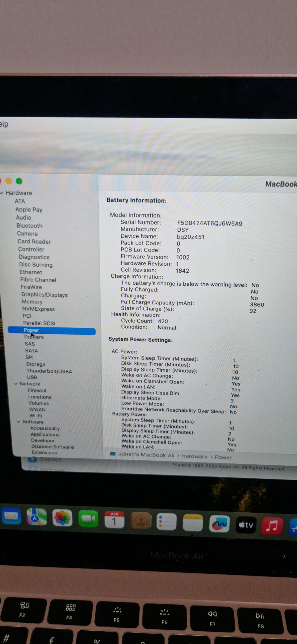Image resolution: width=297 pixels, height=644 pixels.
Task: Open the Calendar icon showing APR 1
Action: tap(114, 520)
